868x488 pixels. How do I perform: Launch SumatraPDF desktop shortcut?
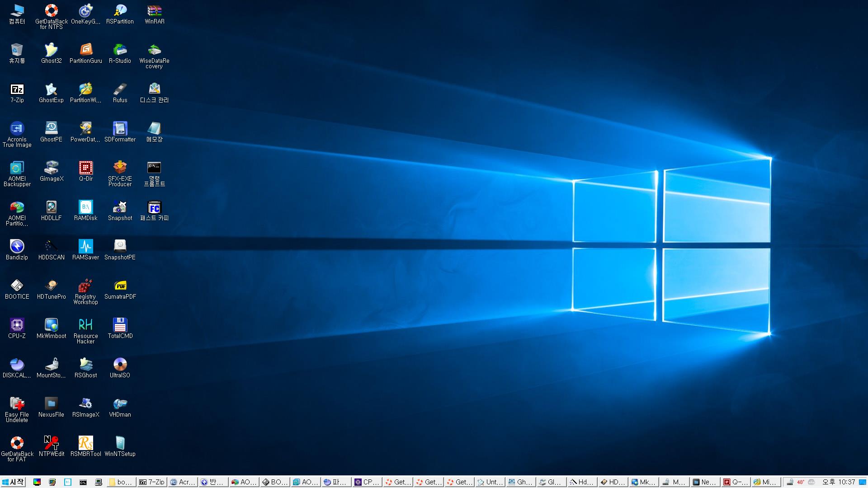click(x=120, y=289)
